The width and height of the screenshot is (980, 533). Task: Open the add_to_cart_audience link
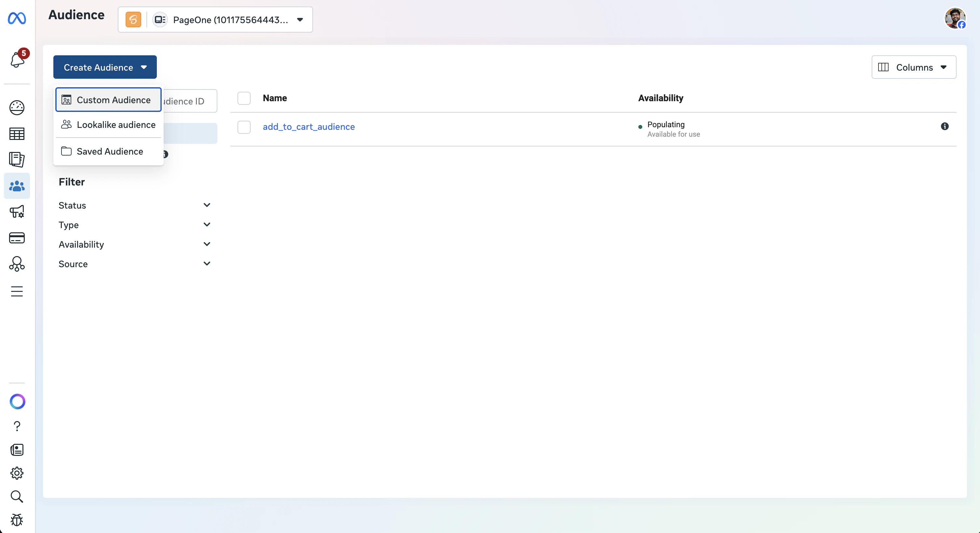coord(308,127)
